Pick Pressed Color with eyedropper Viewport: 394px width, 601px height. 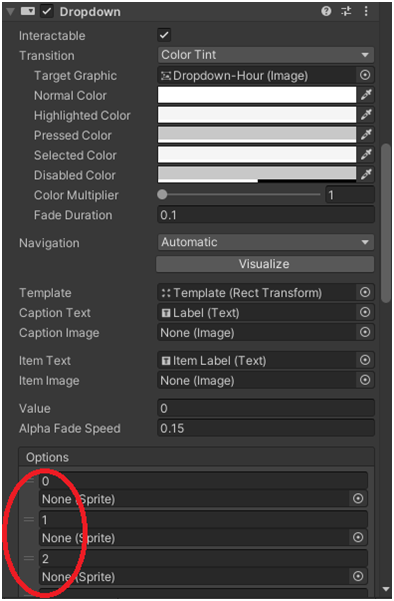tap(366, 135)
